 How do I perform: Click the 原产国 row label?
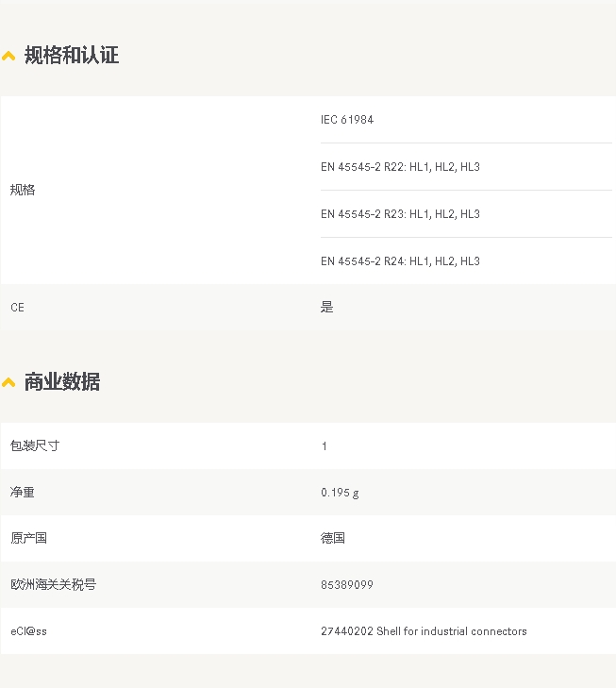tap(28, 538)
